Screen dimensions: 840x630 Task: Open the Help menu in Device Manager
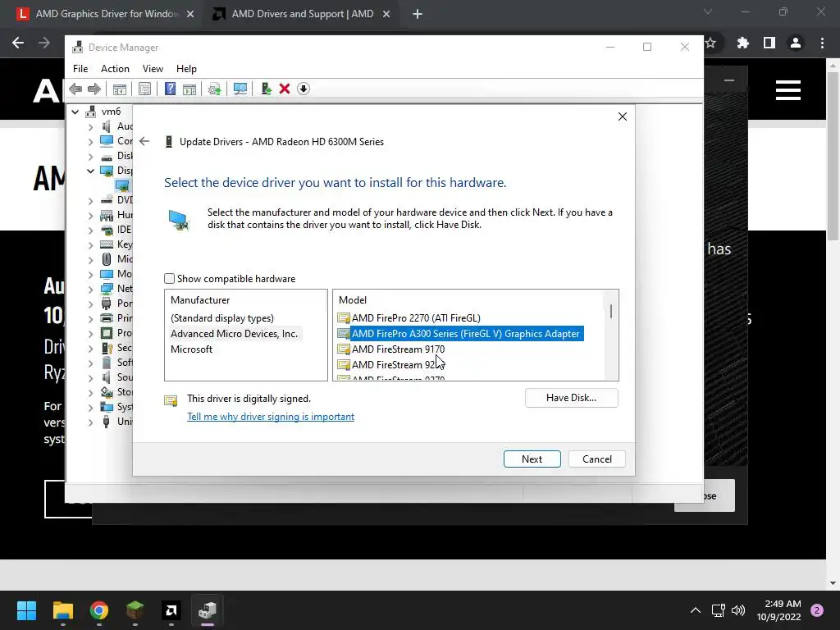tap(186, 69)
